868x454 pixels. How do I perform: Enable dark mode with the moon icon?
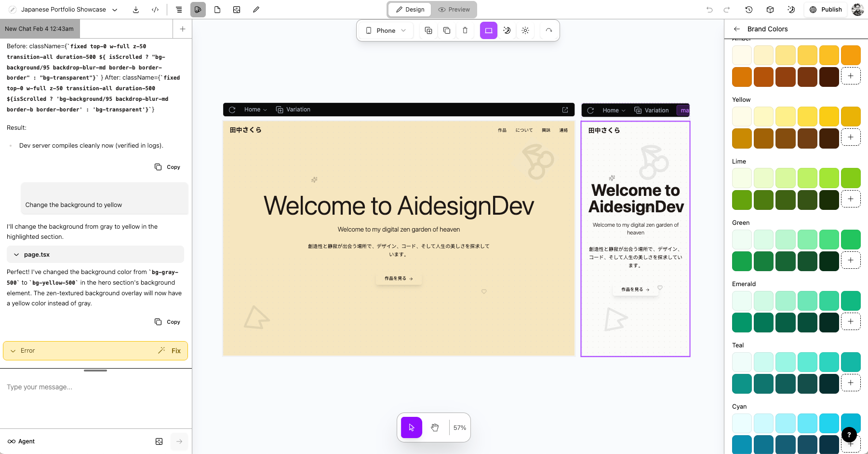pos(507,30)
